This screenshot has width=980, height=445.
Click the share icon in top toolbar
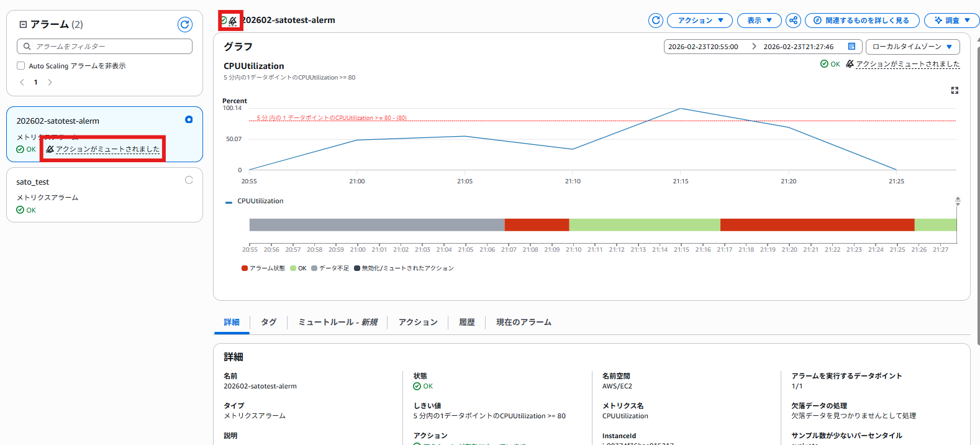793,21
